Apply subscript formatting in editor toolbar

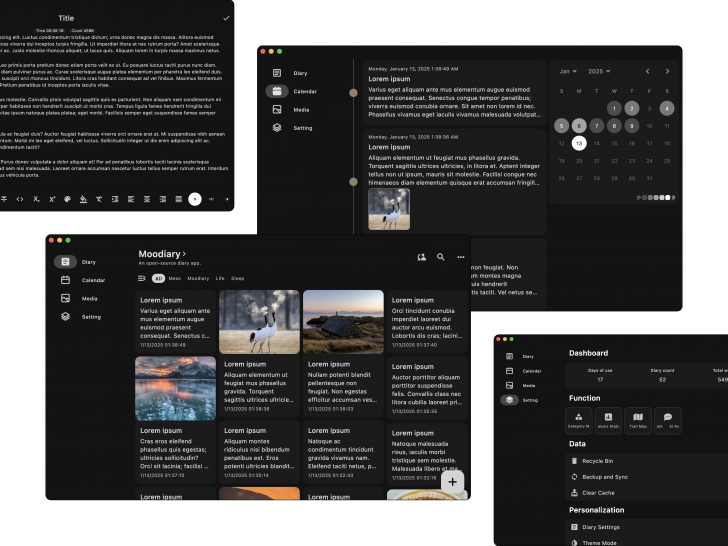(x=36, y=199)
